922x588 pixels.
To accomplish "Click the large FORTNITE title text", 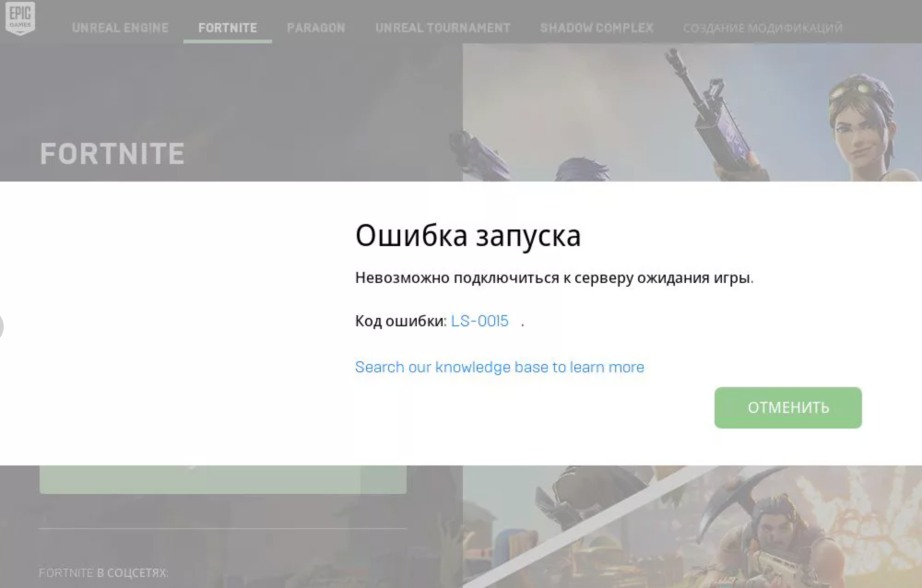I will click(x=112, y=154).
